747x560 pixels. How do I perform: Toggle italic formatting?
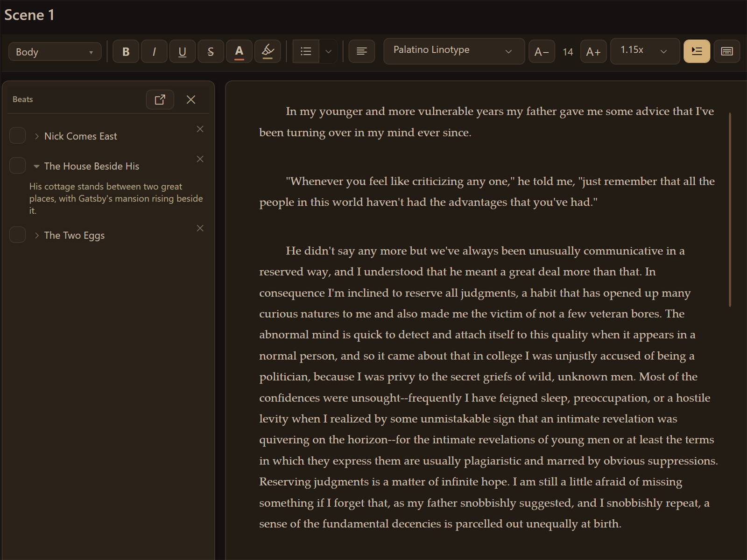154,51
